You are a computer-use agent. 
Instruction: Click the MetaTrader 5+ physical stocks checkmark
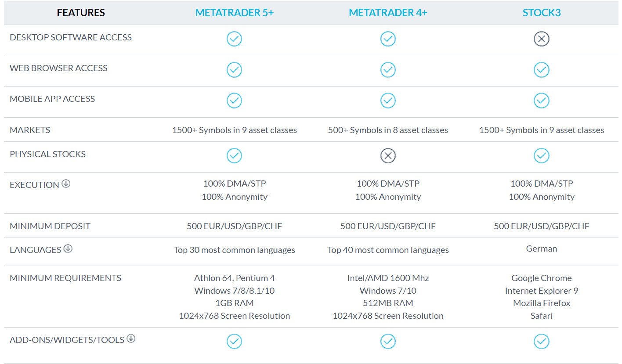point(234,155)
